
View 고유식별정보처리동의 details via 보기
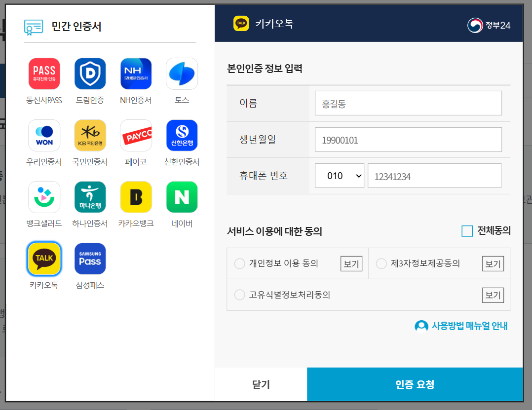493,295
